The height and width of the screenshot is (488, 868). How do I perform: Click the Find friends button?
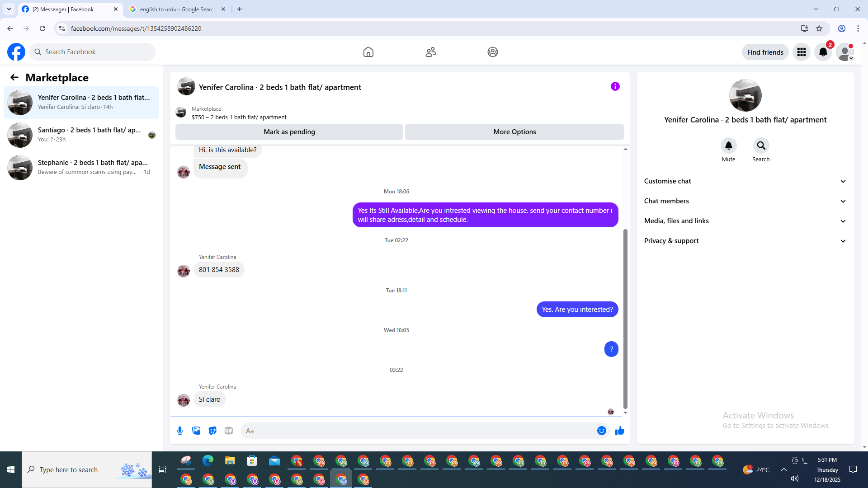click(765, 52)
